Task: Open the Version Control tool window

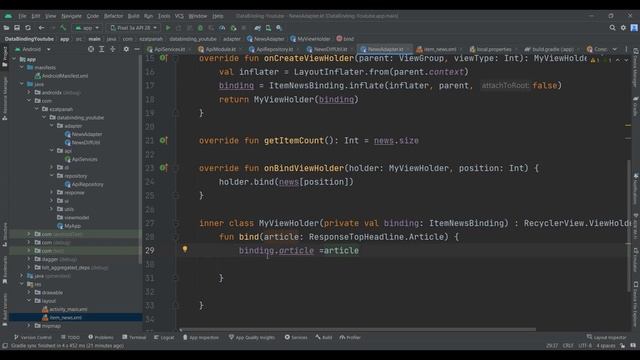Action: click(33, 337)
